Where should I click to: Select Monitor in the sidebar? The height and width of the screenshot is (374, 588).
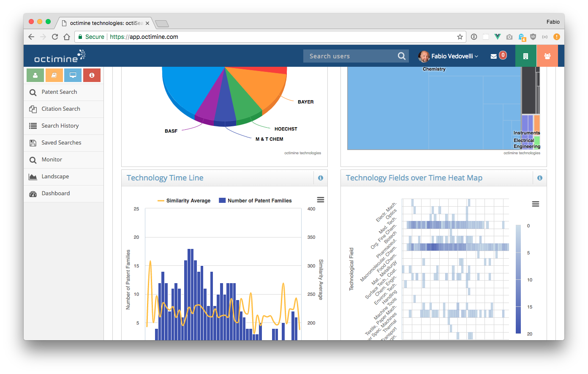(x=64, y=160)
